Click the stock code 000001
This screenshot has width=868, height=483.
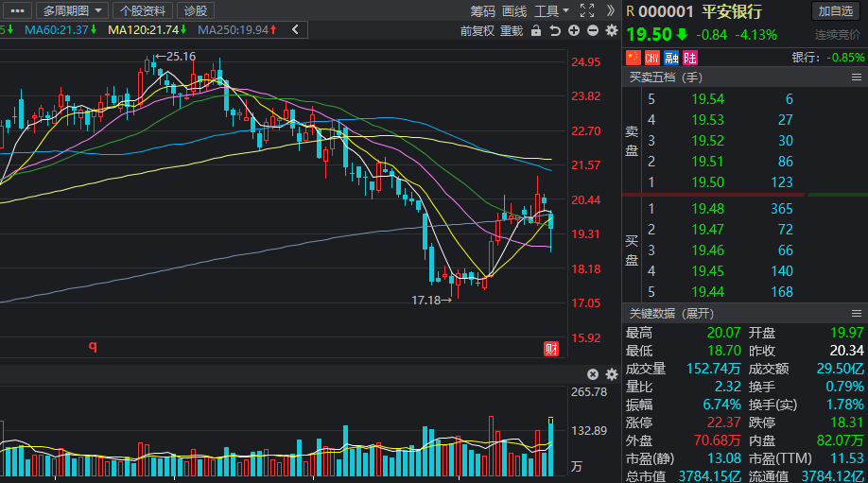(666, 11)
